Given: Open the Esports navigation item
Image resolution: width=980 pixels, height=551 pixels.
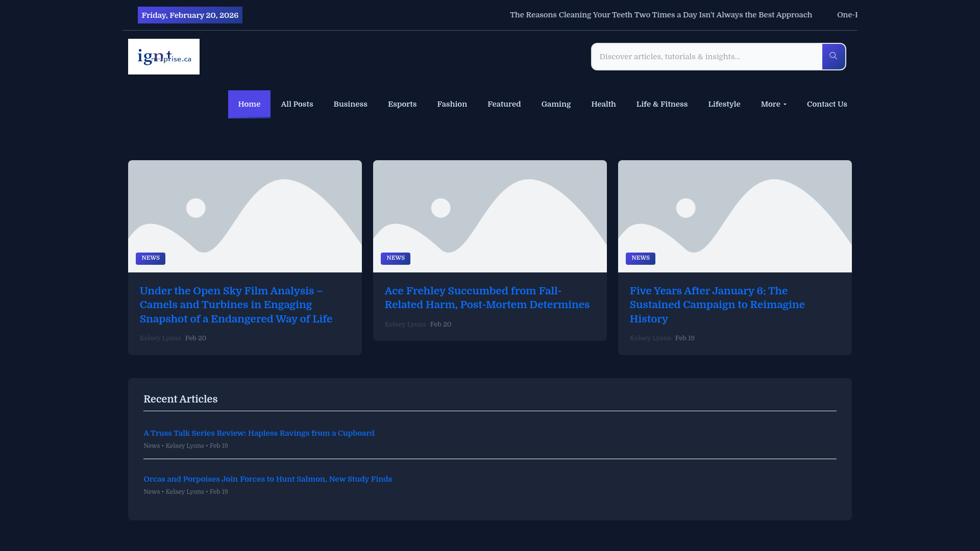Looking at the screenshot, I should point(402,104).
